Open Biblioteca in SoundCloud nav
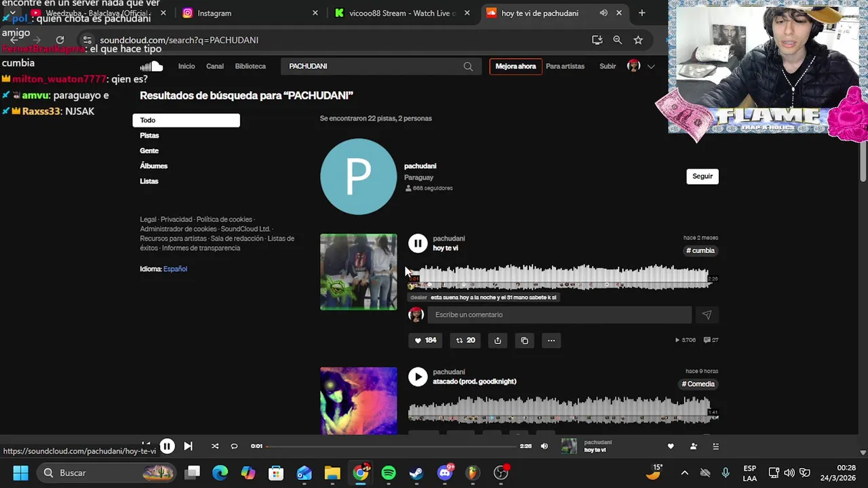 [250, 66]
